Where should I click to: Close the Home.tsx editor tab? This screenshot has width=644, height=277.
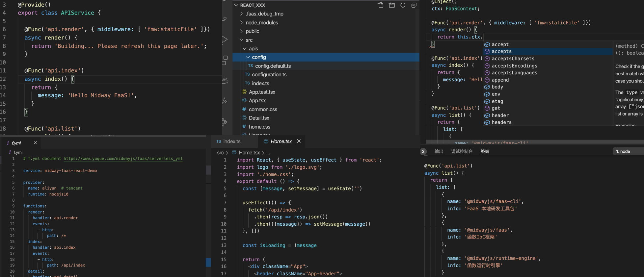coord(299,141)
